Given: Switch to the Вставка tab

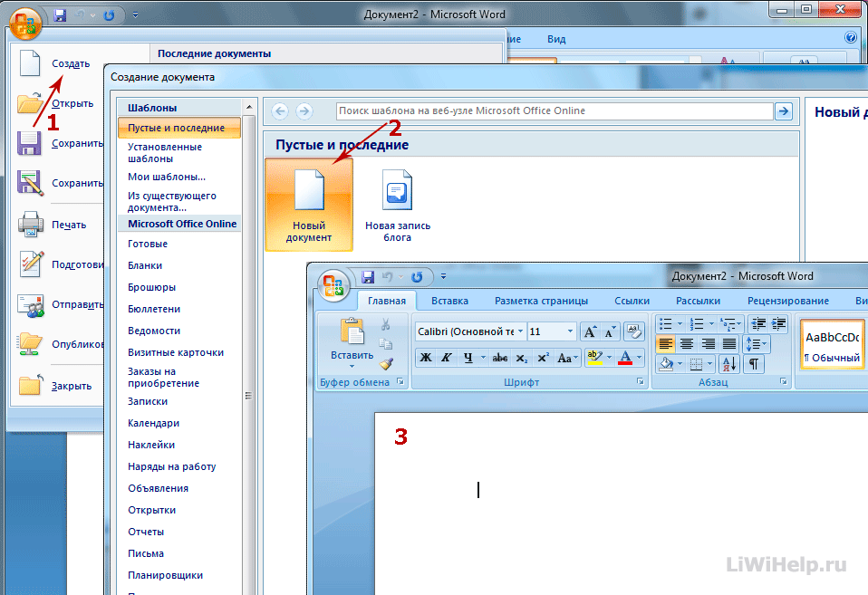Looking at the screenshot, I should 449,301.
